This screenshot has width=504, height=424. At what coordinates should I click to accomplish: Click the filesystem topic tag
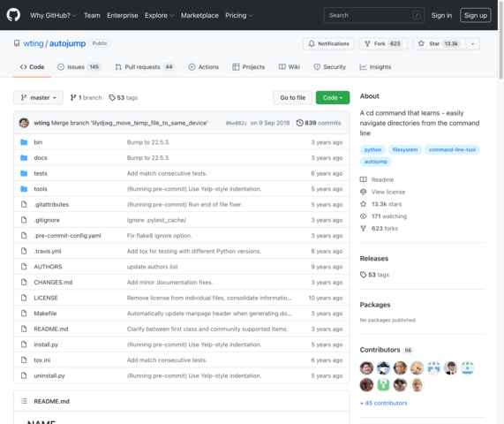pos(404,149)
